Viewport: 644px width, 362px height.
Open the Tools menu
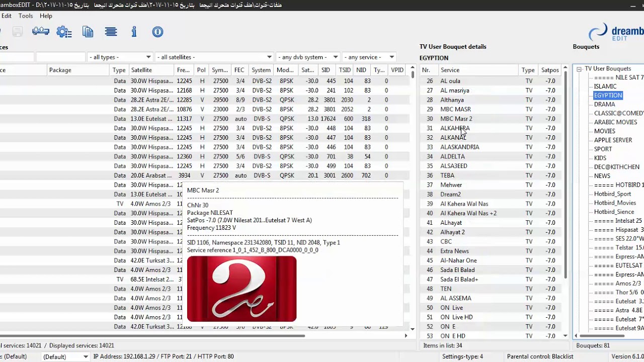click(x=26, y=16)
